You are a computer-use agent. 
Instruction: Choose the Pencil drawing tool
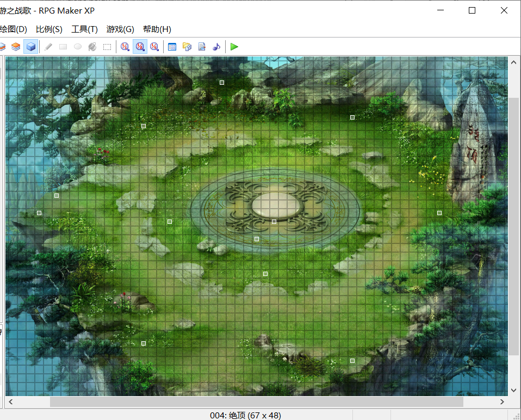click(48, 47)
